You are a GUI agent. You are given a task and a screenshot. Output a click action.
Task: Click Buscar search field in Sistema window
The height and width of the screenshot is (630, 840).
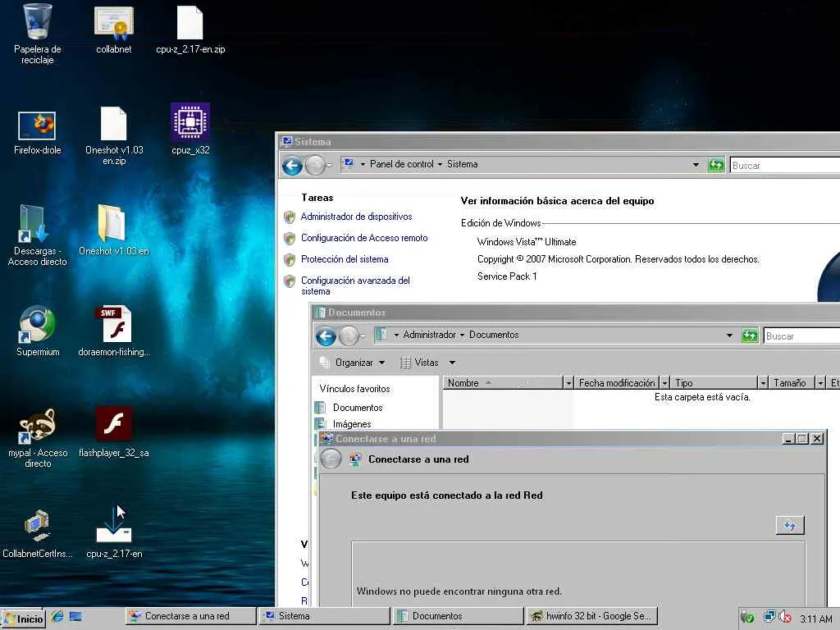click(x=785, y=166)
